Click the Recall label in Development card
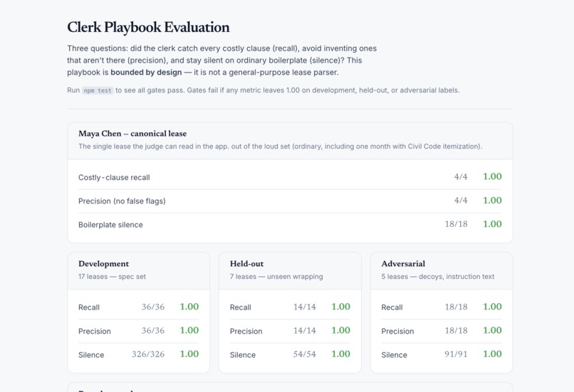The image size is (574, 392). [x=89, y=307]
